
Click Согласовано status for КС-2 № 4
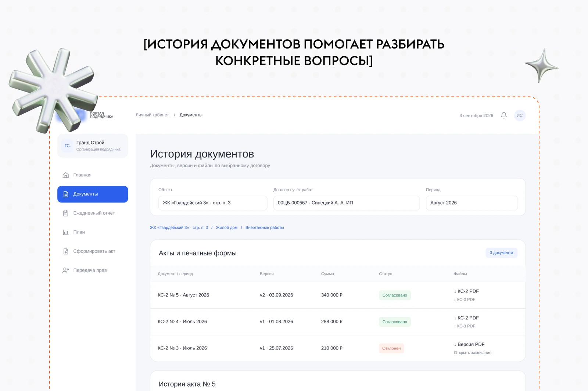[395, 322]
